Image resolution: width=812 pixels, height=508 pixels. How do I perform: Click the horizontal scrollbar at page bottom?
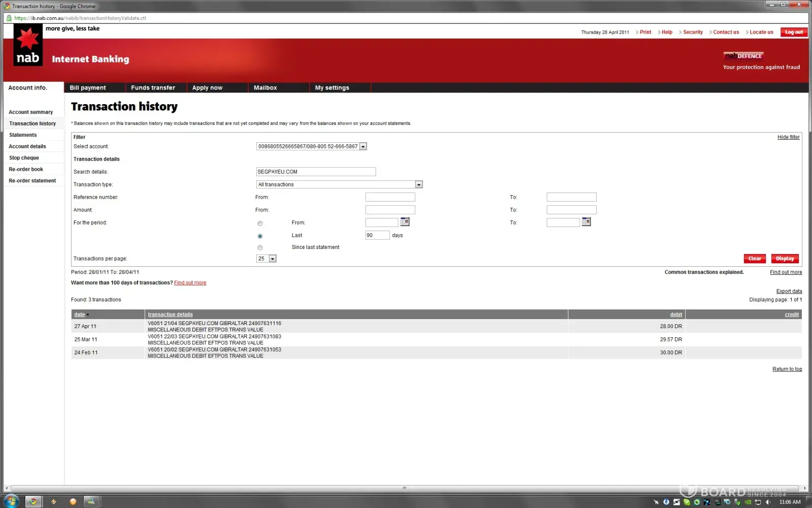pyautogui.click(x=404, y=488)
